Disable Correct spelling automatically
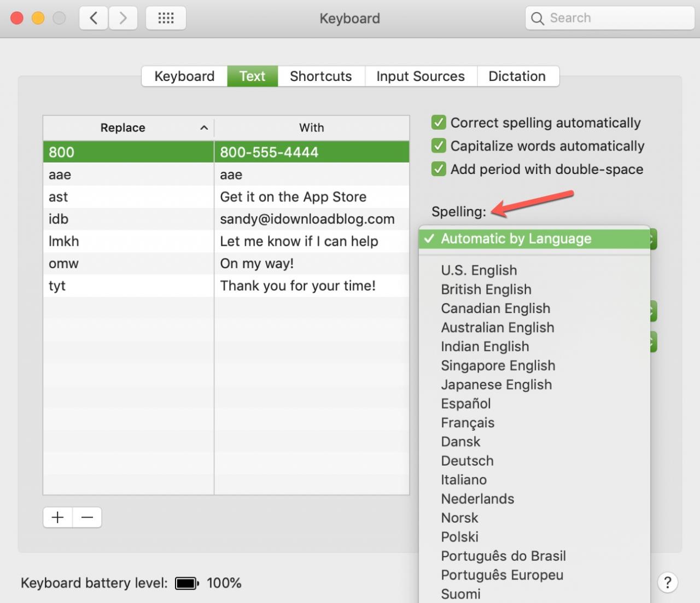Screen dimensions: 700x603 pos(439,123)
